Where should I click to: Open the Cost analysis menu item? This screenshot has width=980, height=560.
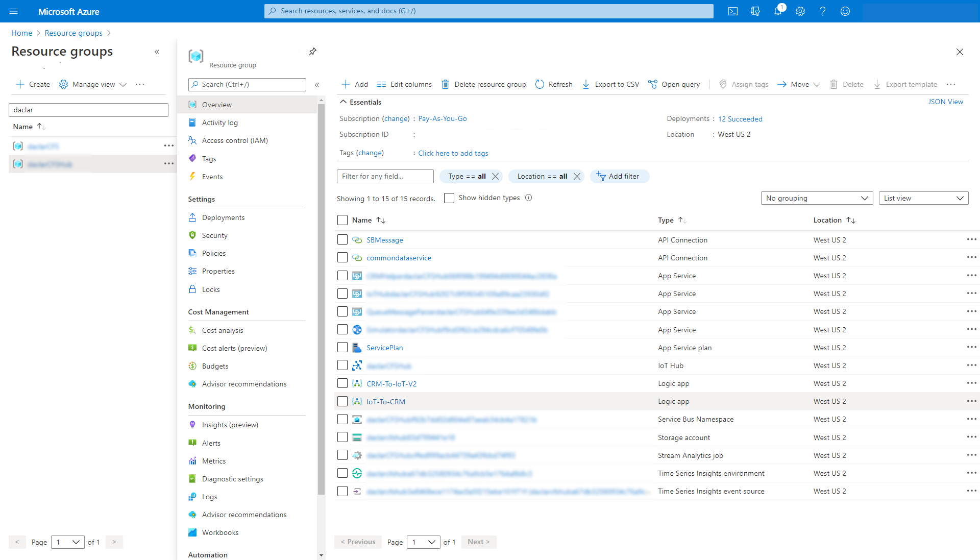coord(223,330)
